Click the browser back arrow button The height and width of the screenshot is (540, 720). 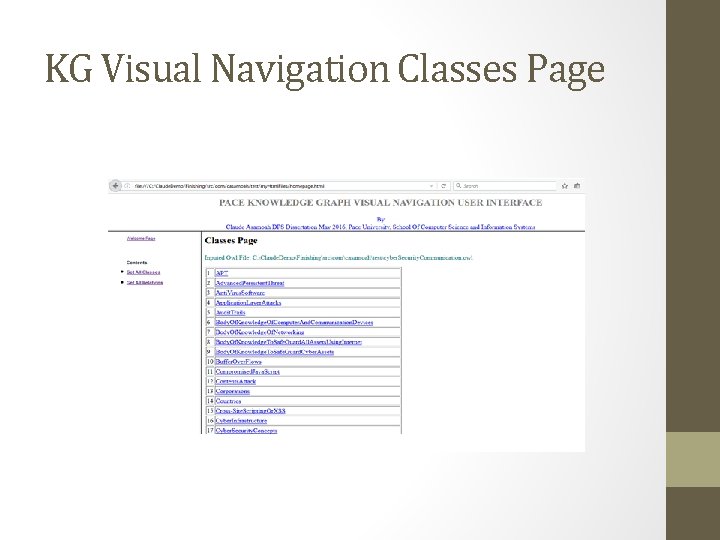tap(115, 186)
